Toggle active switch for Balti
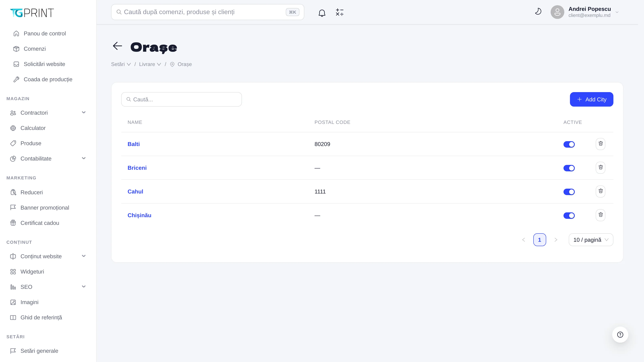This screenshot has height=362, width=644. click(569, 144)
